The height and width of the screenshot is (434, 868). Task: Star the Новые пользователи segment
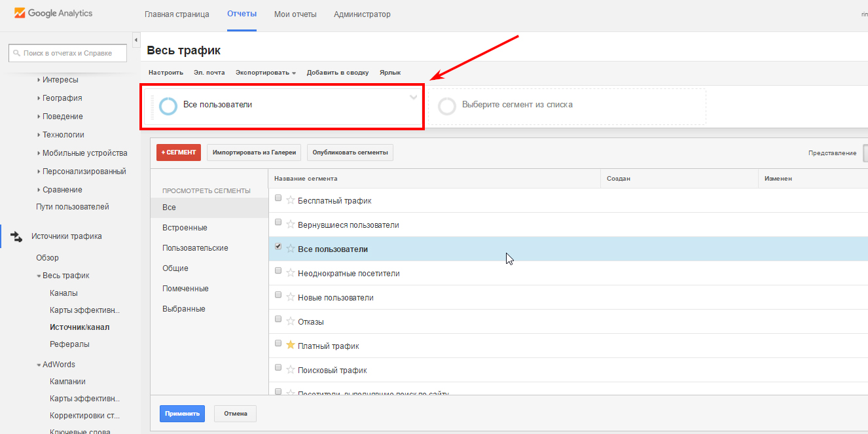pos(291,297)
